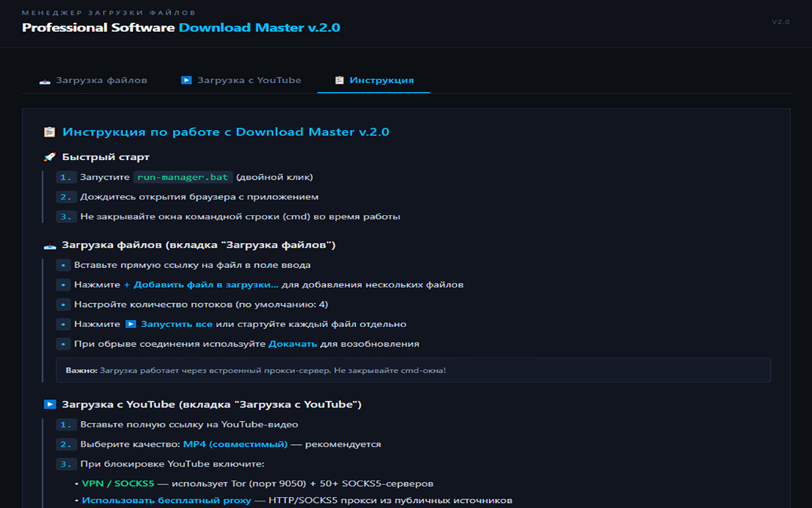
Task: Click the play icon beside the Загрузка с YouTube section heading
Action: (x=49, y=404)
